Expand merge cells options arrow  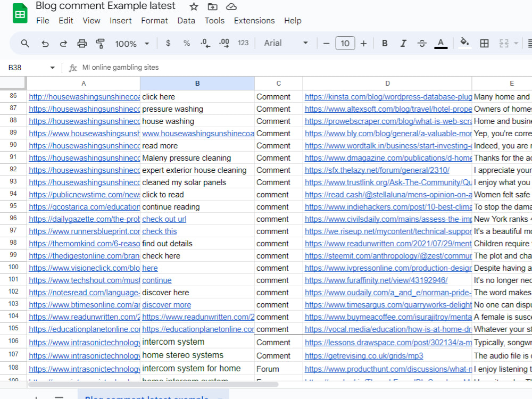(x=516, y=44)
